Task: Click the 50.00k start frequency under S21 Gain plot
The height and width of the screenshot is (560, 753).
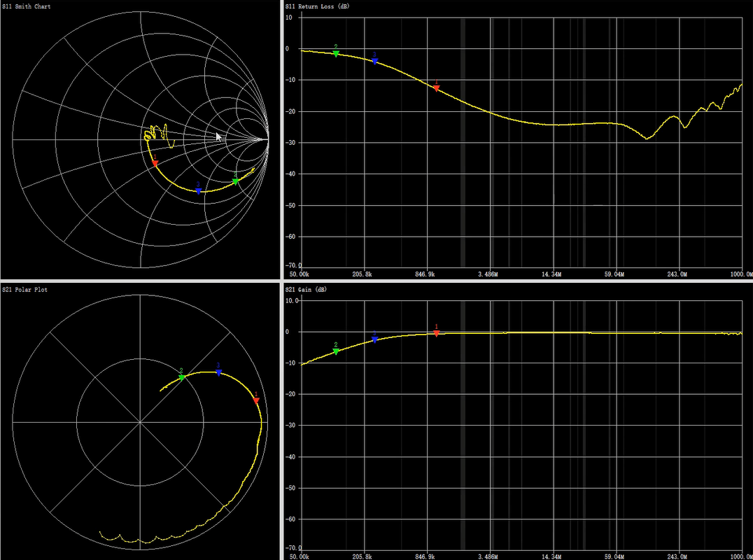Action: click(300, 556)
